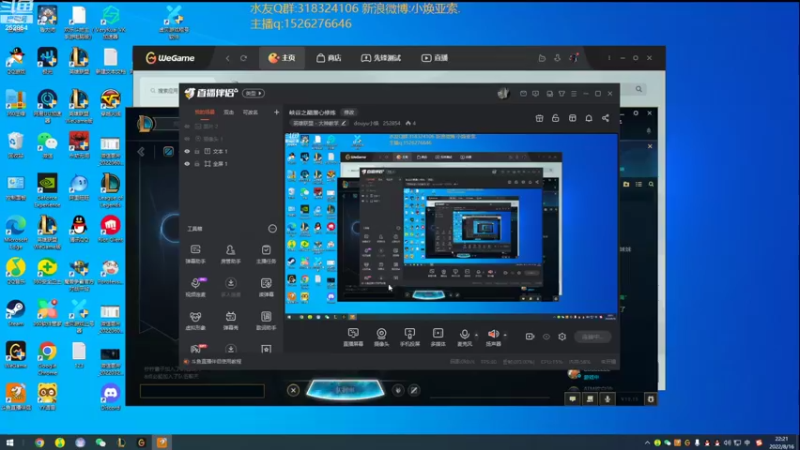Open GeForce Experience desktop icon
Image resolution: width=800 pixels, height=450 pixels.
coord(47,190)
